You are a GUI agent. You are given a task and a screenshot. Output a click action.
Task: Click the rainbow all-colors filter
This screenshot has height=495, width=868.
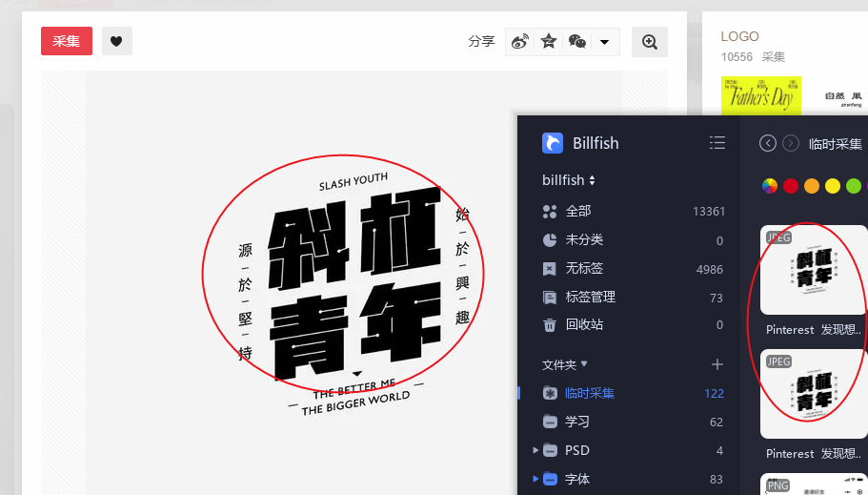pos(770,186)
